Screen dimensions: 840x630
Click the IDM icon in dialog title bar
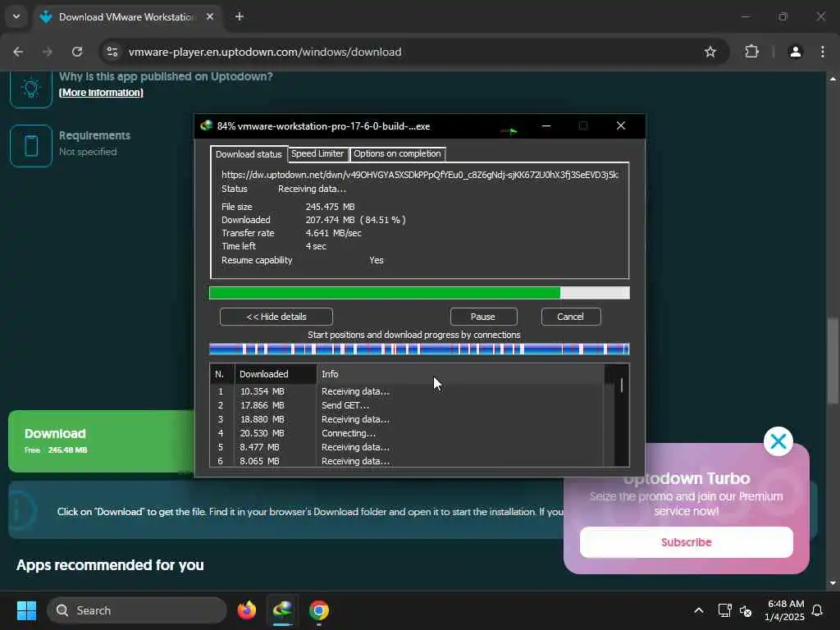coord(206,126)
